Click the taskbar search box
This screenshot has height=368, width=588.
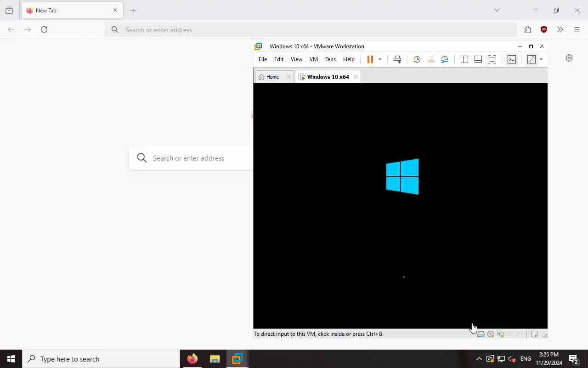tap(101, 359)
